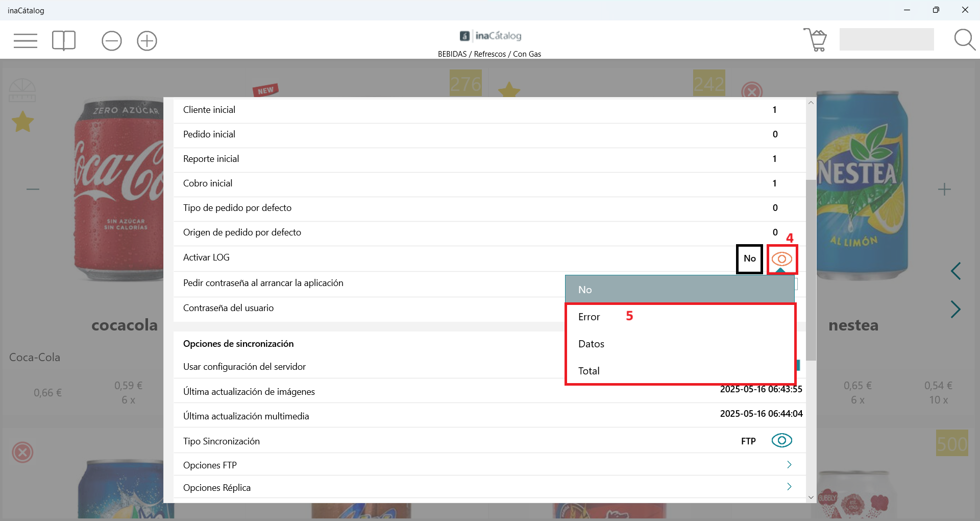Open the catalog book icon
This screenshot has width=980, height=521.
coord(64,40)
